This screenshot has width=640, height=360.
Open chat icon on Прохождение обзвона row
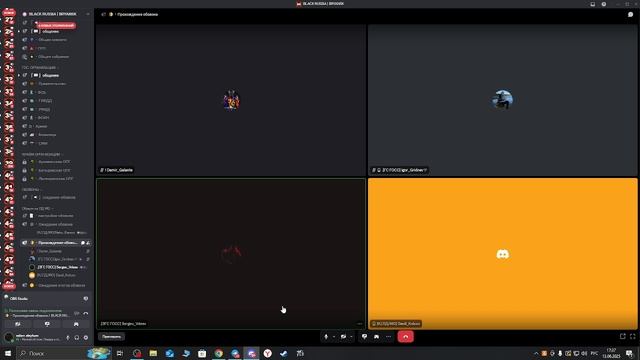click(x=83, y=243)
